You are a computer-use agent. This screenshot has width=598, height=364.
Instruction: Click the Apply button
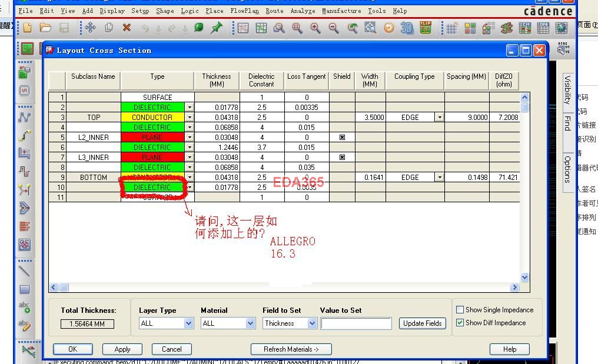(x=122, y=349)
